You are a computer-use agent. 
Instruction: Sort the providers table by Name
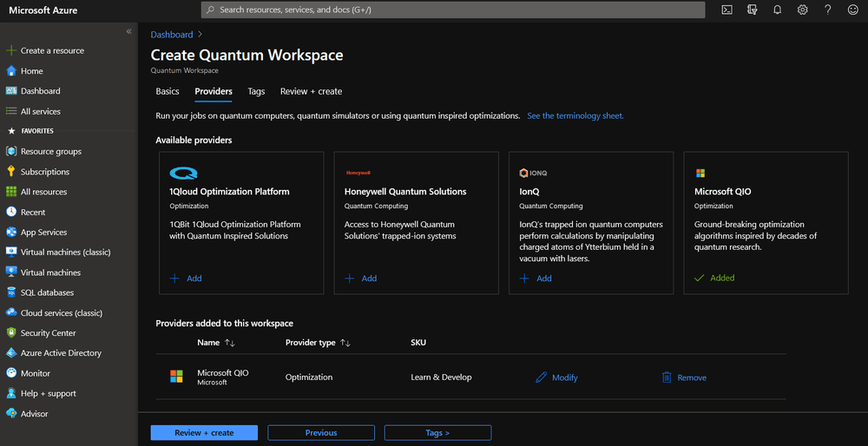[216, 343]
